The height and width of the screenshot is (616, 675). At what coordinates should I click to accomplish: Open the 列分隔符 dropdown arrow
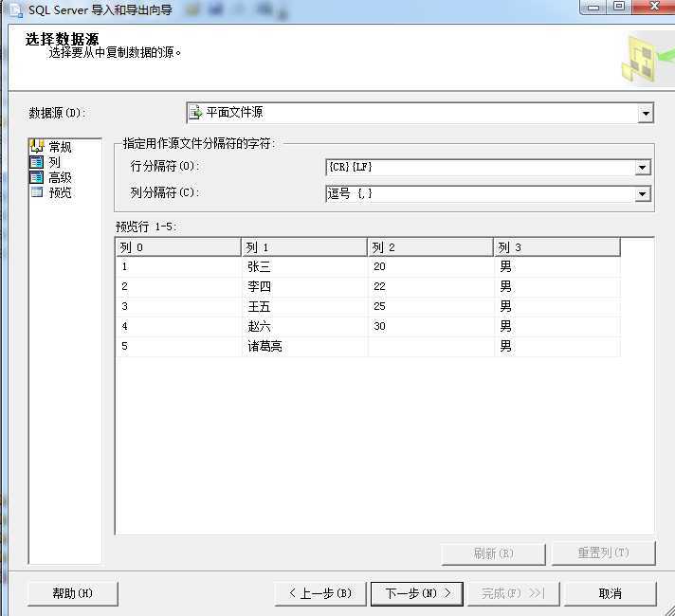(x=642, y=194)
